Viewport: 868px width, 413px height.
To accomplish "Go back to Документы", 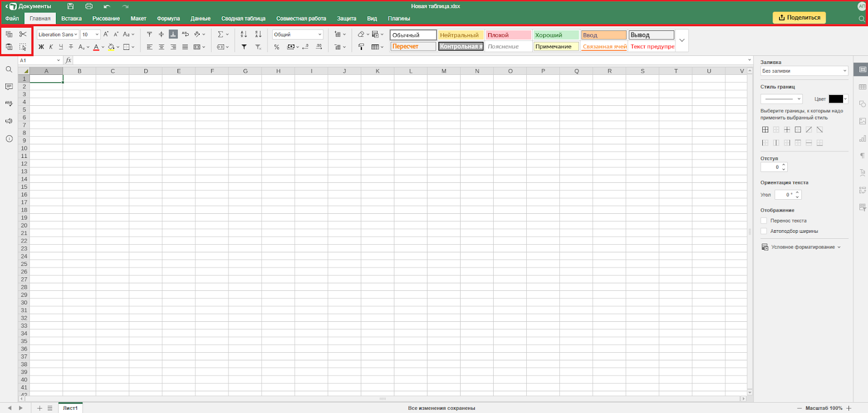I will pyautogui.click(x=30, y=6).
